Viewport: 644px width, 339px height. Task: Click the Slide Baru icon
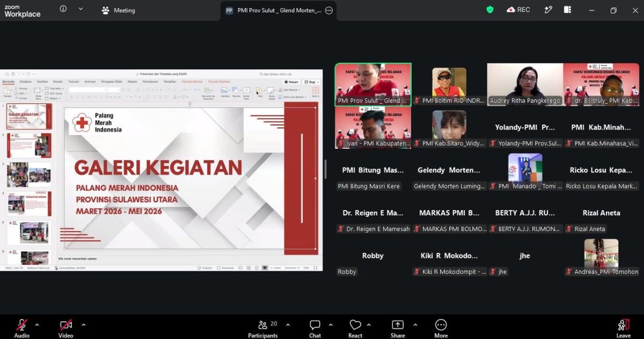[39, 92]
